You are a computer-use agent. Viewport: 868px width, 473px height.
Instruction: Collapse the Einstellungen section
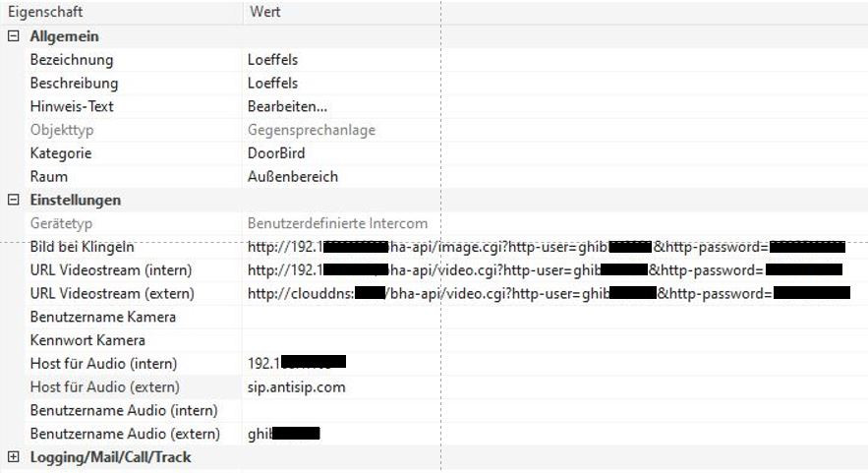[x=14, y=200]
